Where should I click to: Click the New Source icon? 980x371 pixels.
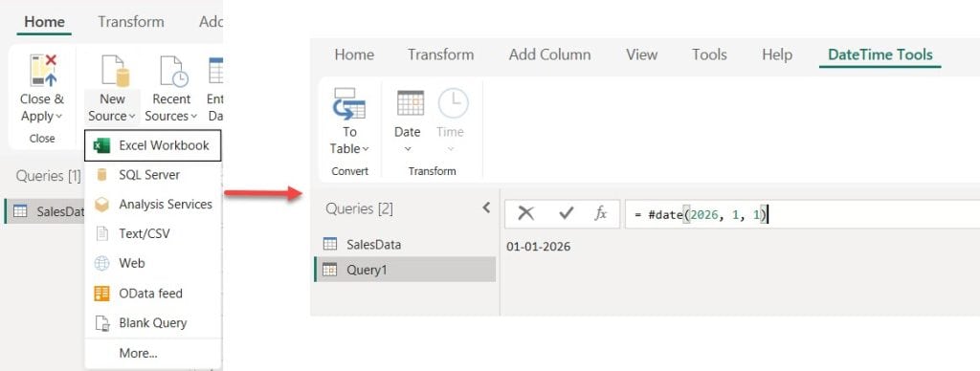(115, 70)
